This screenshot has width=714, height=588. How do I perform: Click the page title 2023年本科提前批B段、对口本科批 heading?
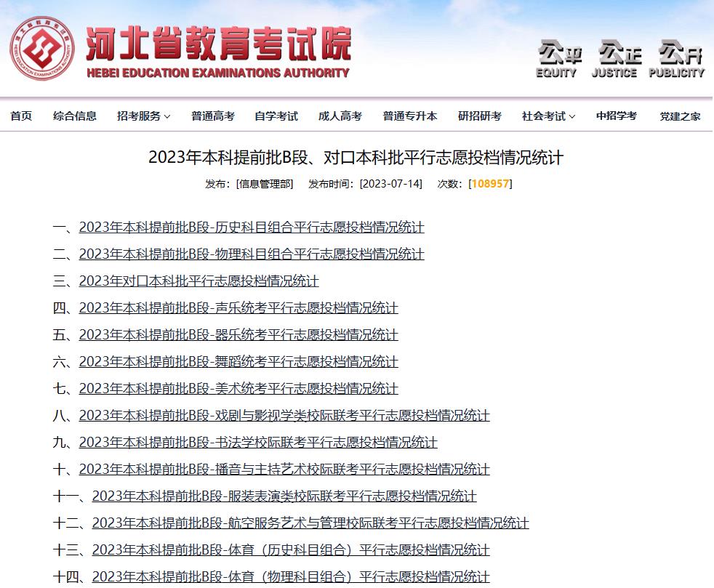[x=356, y=158]
